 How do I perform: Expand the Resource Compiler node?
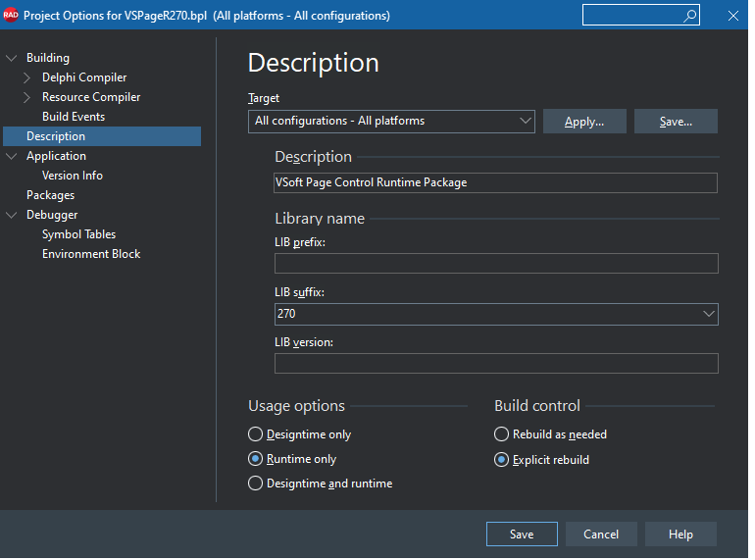point(27,98)
